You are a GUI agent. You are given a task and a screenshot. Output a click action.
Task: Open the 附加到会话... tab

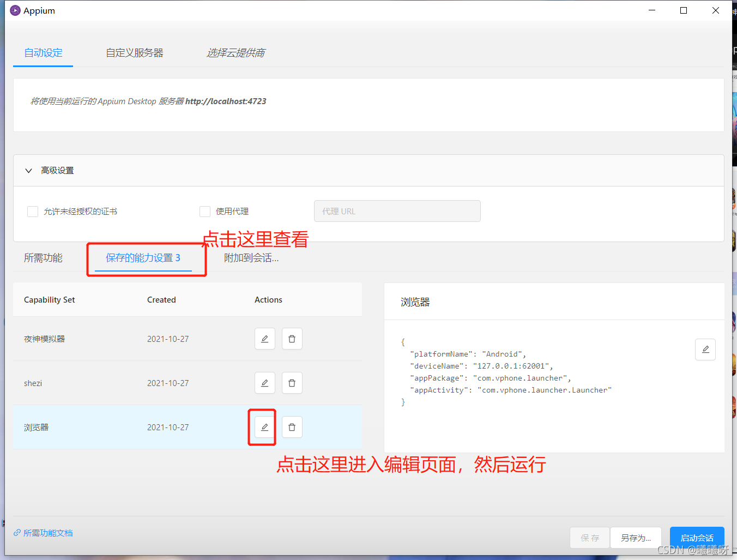[x=251, y=258]
